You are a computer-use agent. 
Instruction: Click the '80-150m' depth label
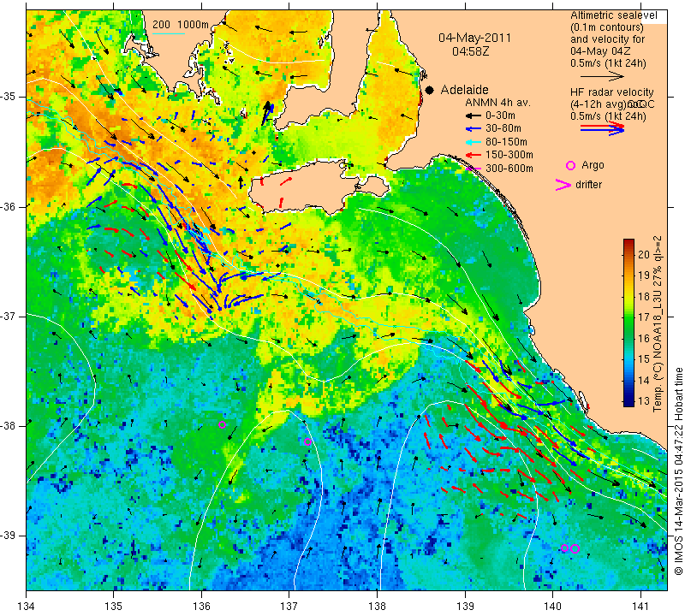point(506,142)
